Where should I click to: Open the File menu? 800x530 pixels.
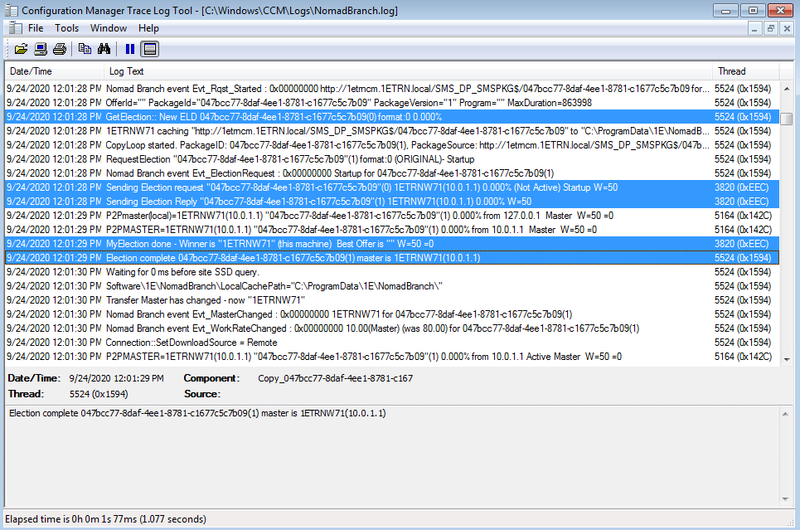click(x=36, y=28)
